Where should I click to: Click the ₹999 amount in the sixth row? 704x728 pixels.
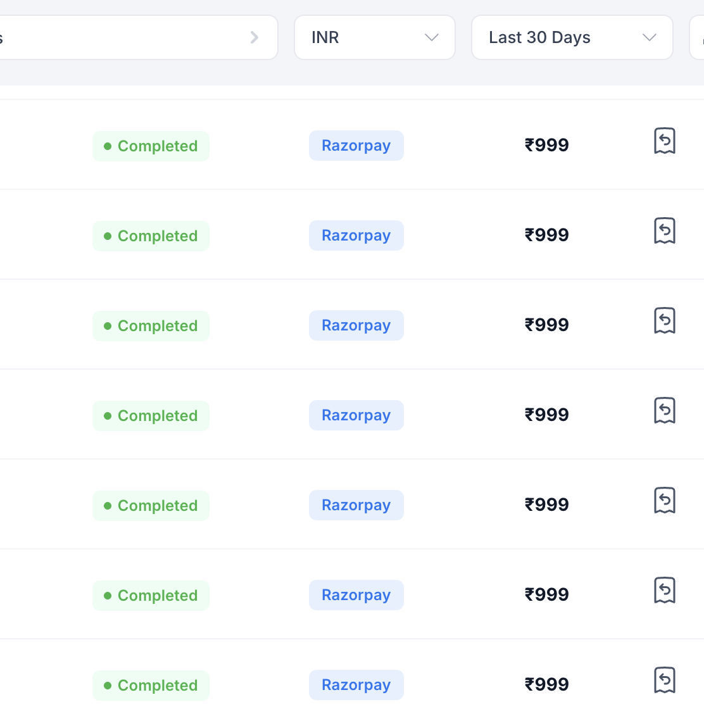[546, 595]
